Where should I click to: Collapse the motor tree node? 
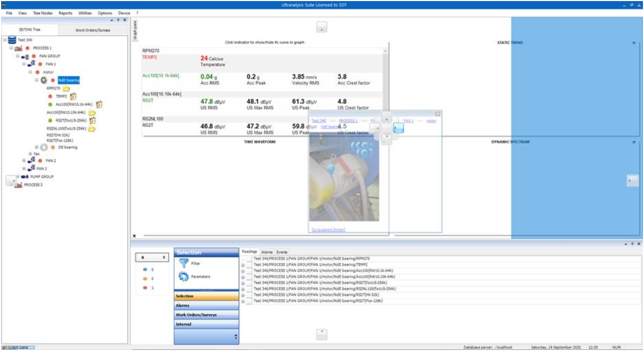pos(30,71)
